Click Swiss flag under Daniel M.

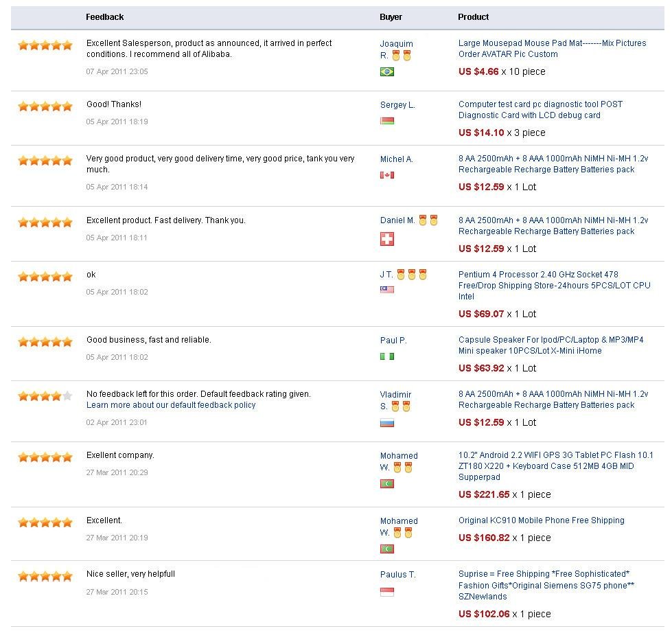387,239
